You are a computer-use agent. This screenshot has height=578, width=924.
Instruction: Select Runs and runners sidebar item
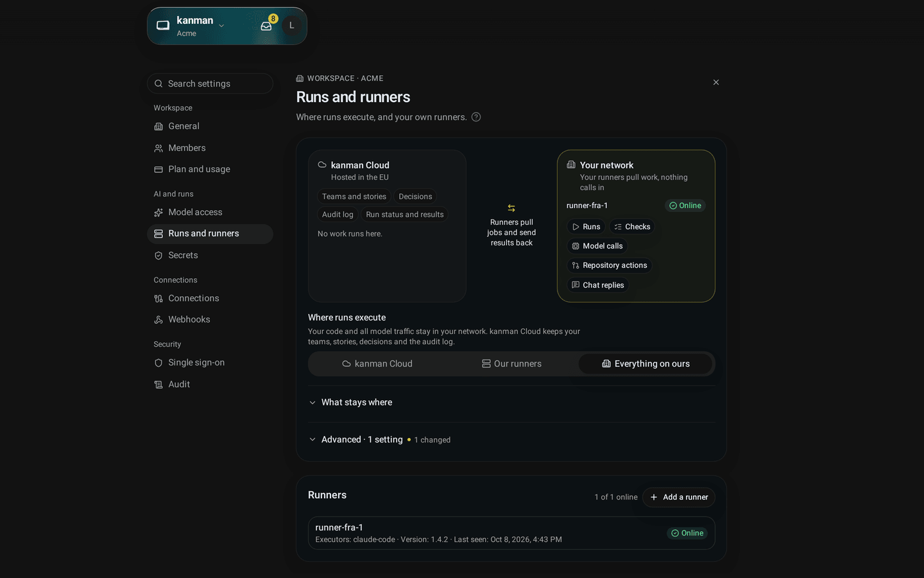click(210, 234)
